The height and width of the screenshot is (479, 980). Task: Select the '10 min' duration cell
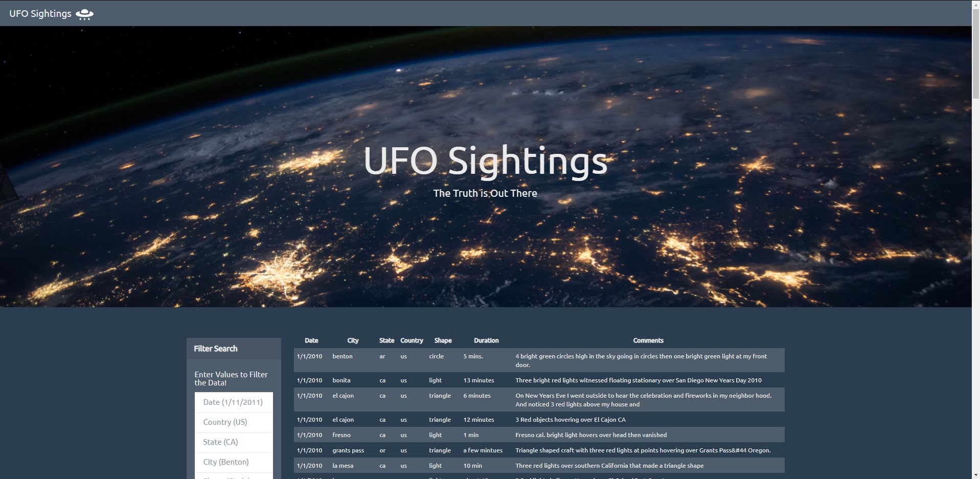(x=473, y=466)
